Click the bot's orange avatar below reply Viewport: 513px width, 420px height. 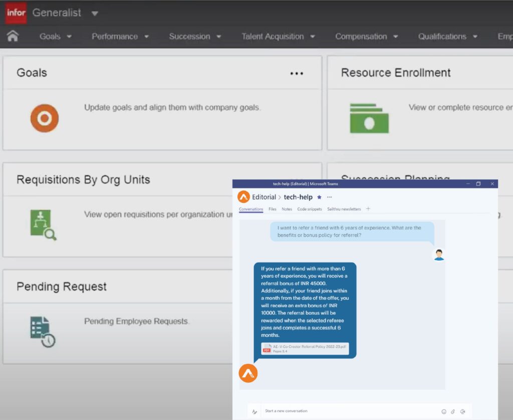click(x=248, y=373)
